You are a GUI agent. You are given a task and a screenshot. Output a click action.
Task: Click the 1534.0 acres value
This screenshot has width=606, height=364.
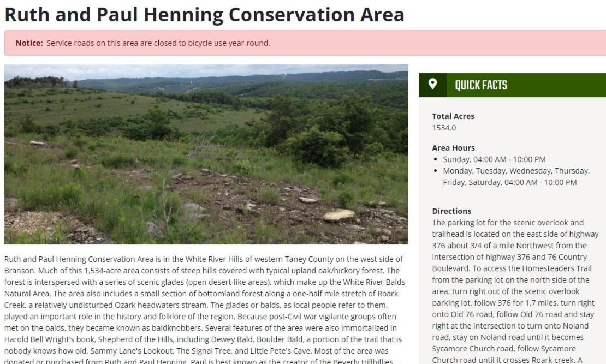pyautogui.click(x=444, y=128)
